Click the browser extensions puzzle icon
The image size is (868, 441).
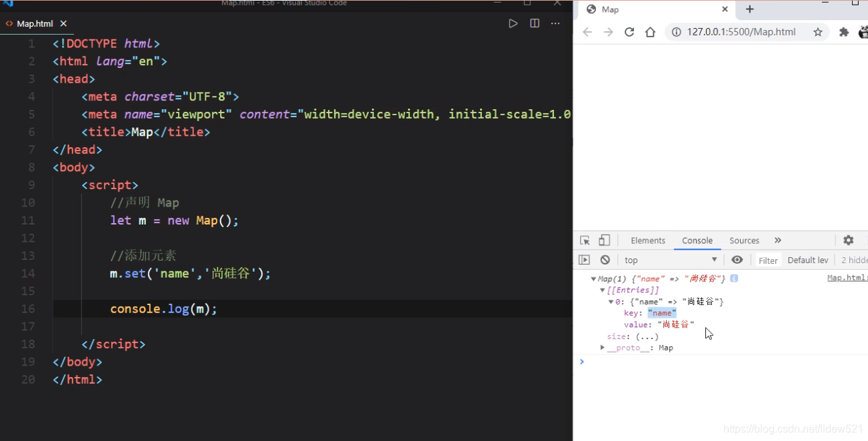coord(841,31)
